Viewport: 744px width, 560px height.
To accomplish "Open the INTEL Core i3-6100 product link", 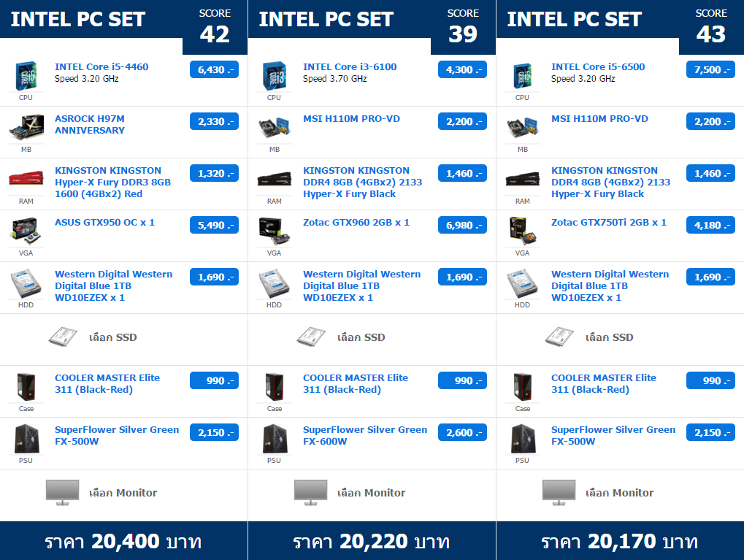I will coord(350,66).
